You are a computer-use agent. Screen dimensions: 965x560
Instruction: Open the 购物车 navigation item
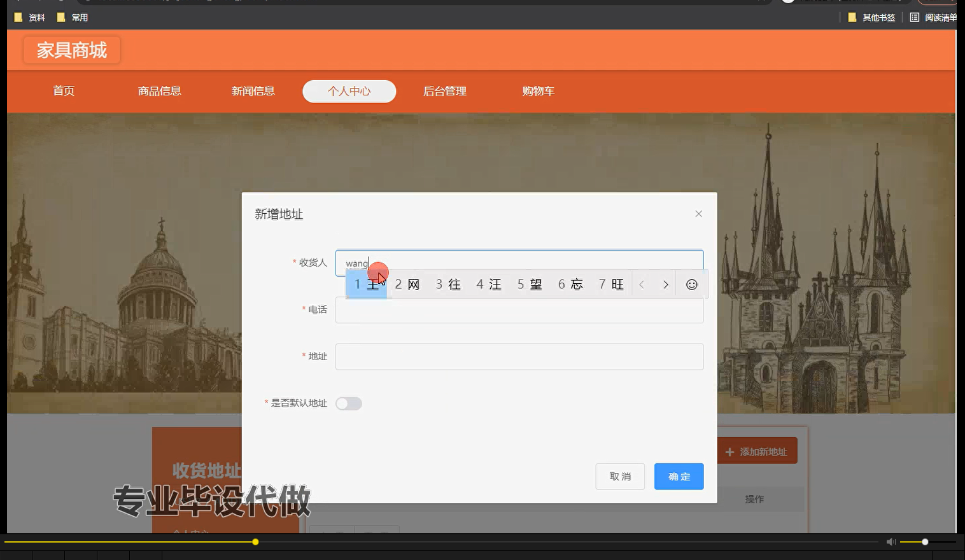(x=538, y=91)
